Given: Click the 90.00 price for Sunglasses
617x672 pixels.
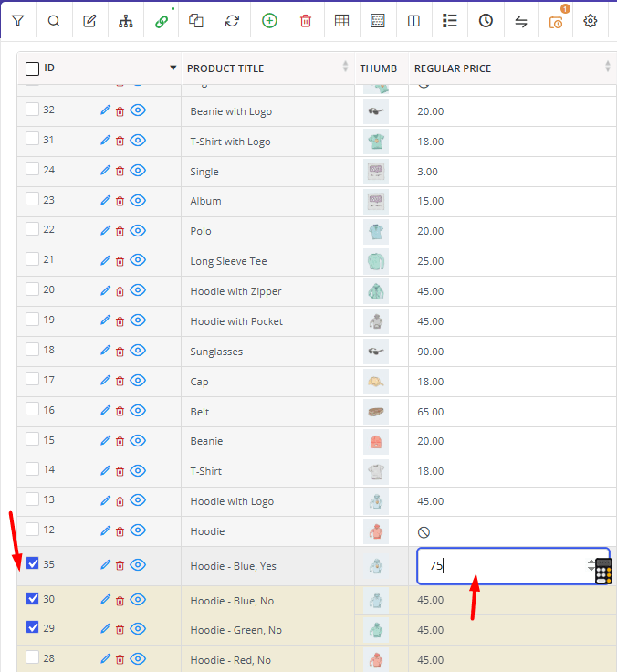Looking at the screenshot, I should tap(430, 352).
